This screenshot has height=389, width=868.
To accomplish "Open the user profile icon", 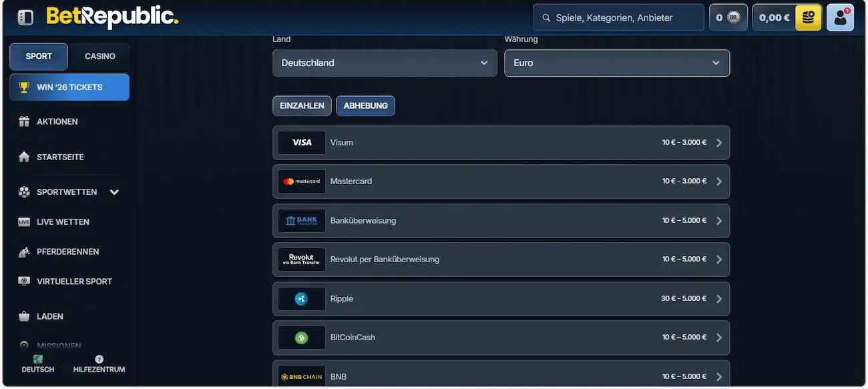I will [x=840, y=18].
